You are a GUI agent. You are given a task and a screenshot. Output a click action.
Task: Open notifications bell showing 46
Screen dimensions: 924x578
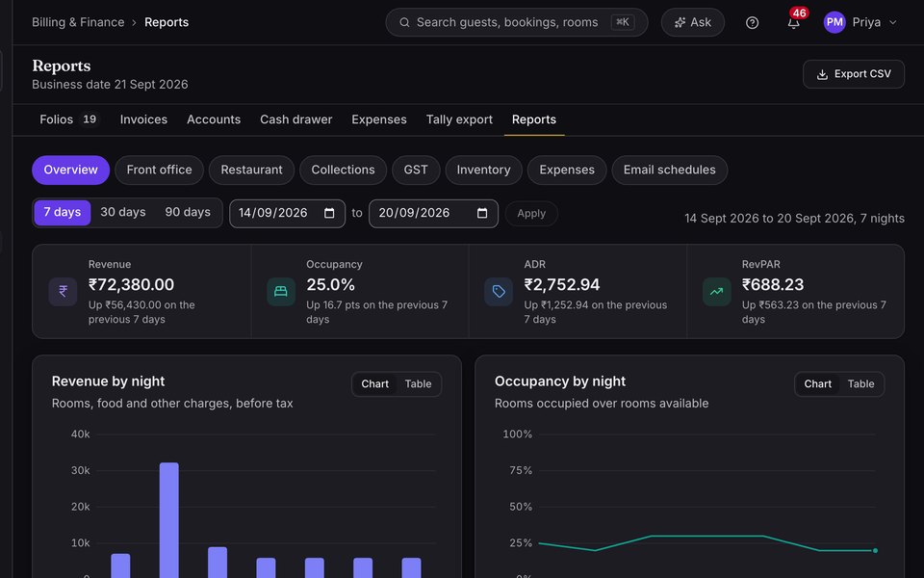point(794,22)
